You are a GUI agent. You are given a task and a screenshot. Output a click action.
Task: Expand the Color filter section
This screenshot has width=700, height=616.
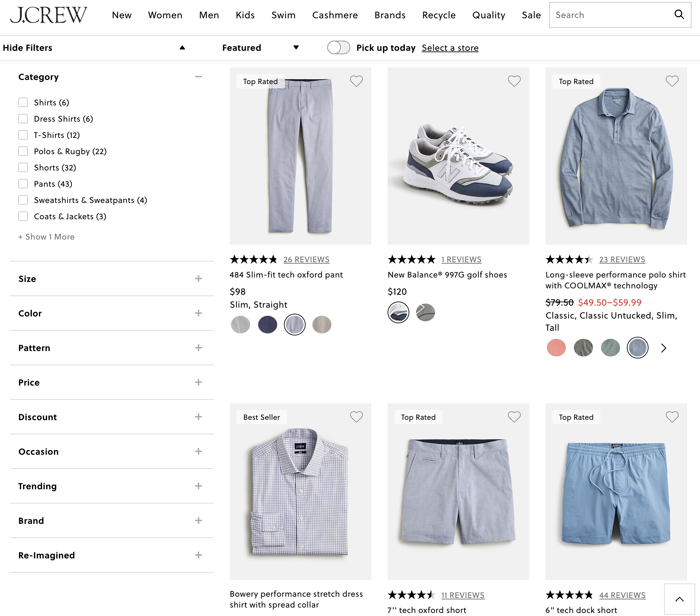pyautogui.click(x=198, y=313)
